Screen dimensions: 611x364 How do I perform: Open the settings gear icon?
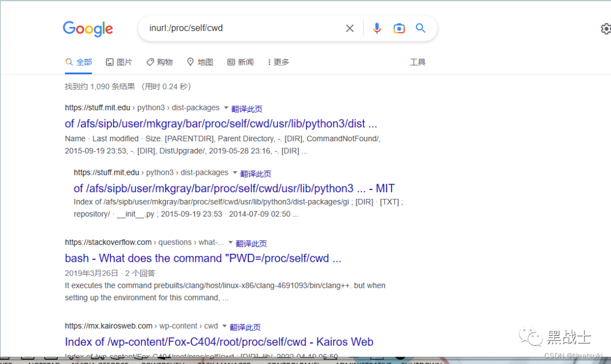(605, 29)
